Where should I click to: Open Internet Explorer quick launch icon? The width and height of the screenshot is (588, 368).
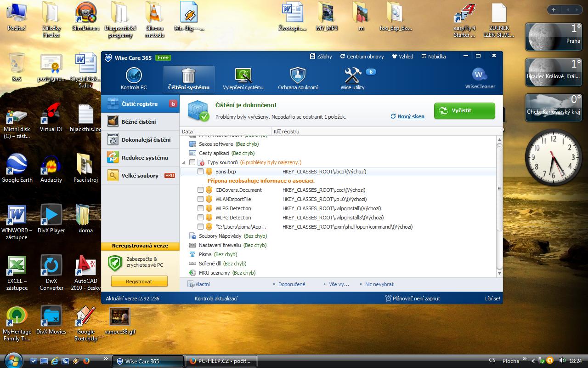click(x=55, y=361)
